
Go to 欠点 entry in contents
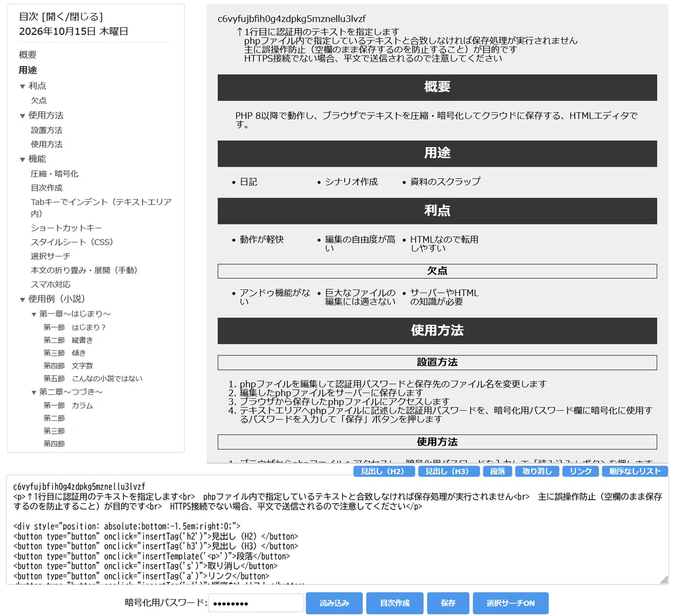click(x=39, y=100)
